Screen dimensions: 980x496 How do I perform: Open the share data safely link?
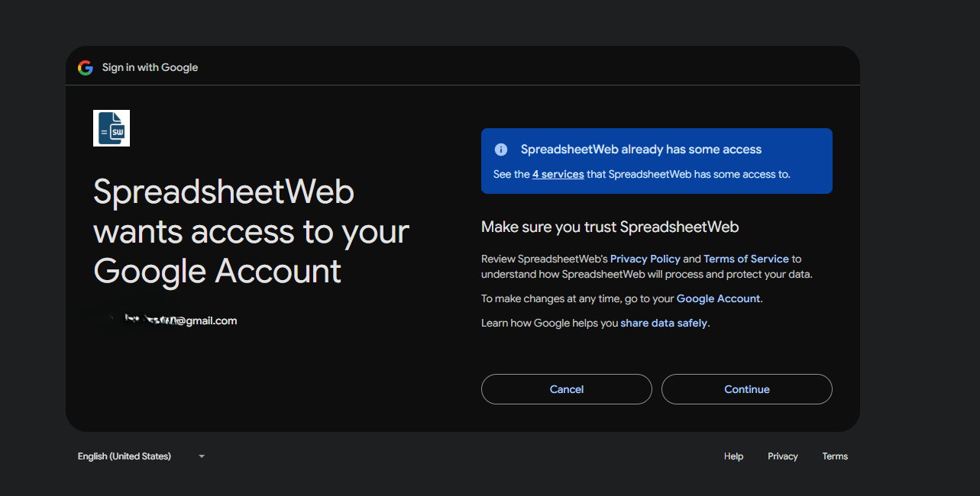[x=664, y=323]
